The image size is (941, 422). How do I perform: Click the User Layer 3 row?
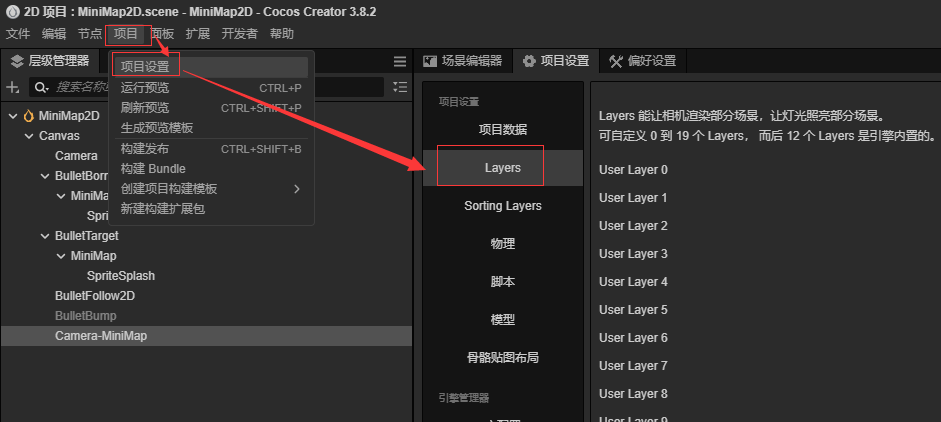(x=633, y=254)
